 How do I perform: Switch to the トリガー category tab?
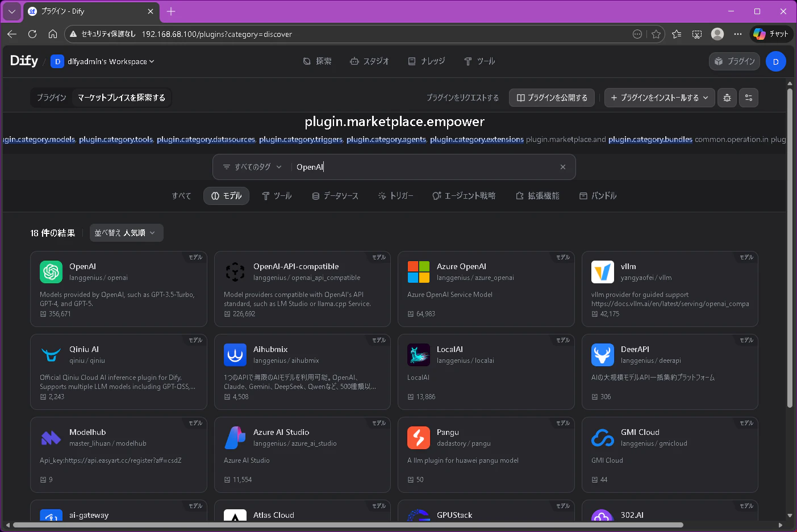396,196
